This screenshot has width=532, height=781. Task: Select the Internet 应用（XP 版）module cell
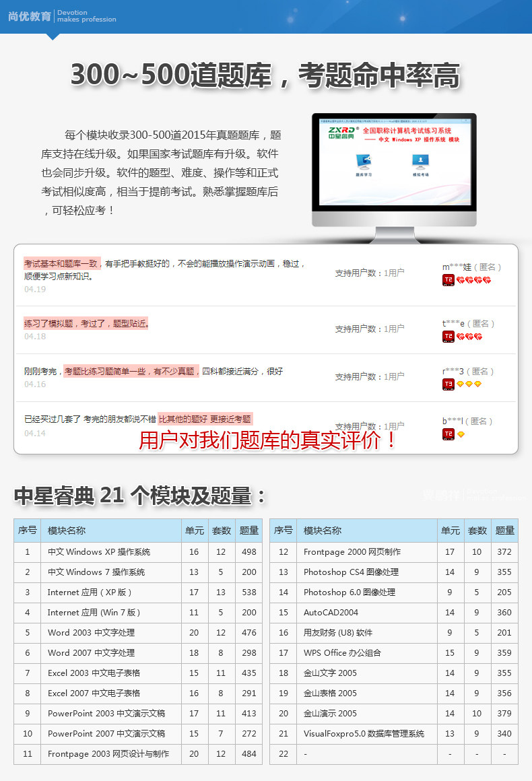[x=111, y=592]
